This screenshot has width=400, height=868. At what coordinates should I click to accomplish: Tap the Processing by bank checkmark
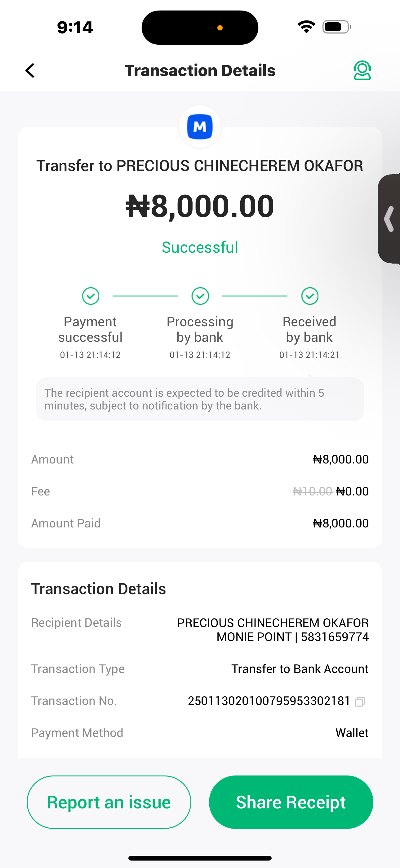coord(200,296)
